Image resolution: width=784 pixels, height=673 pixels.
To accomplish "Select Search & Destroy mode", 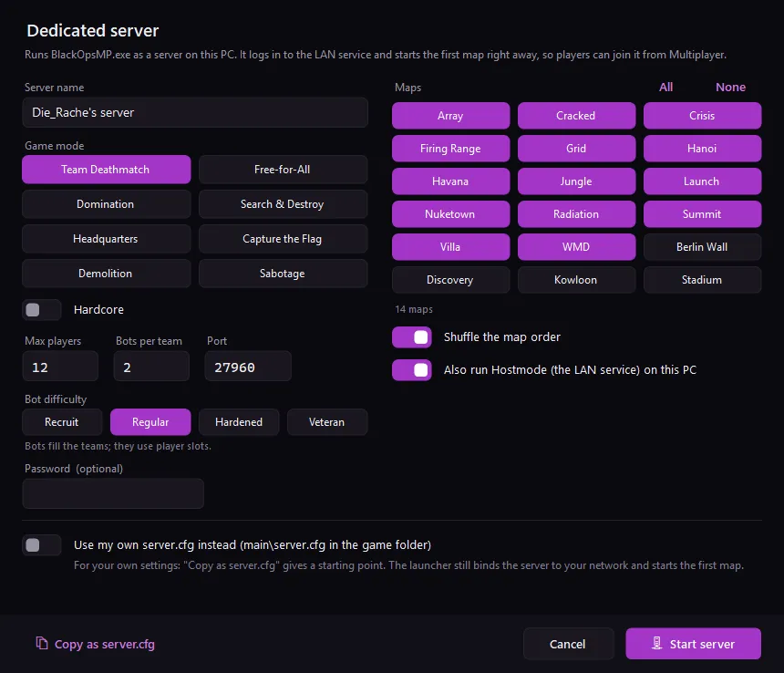I will (x=283, y=204).
